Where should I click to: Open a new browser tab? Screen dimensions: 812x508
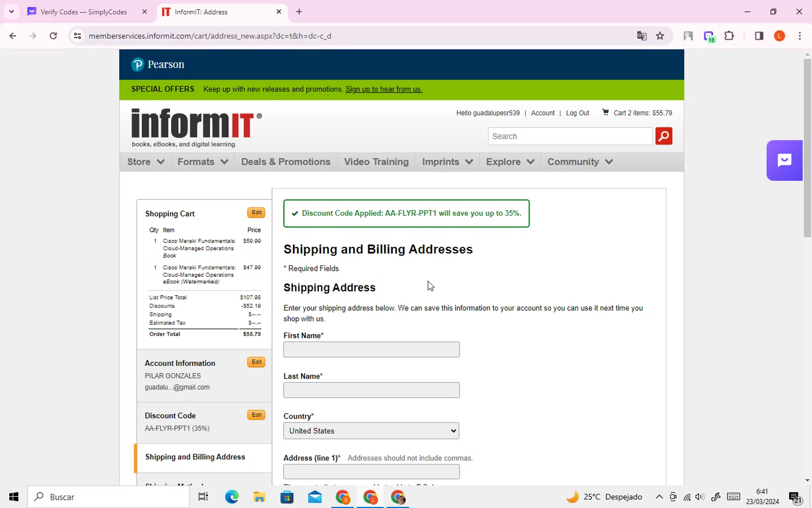pos(299,11)
